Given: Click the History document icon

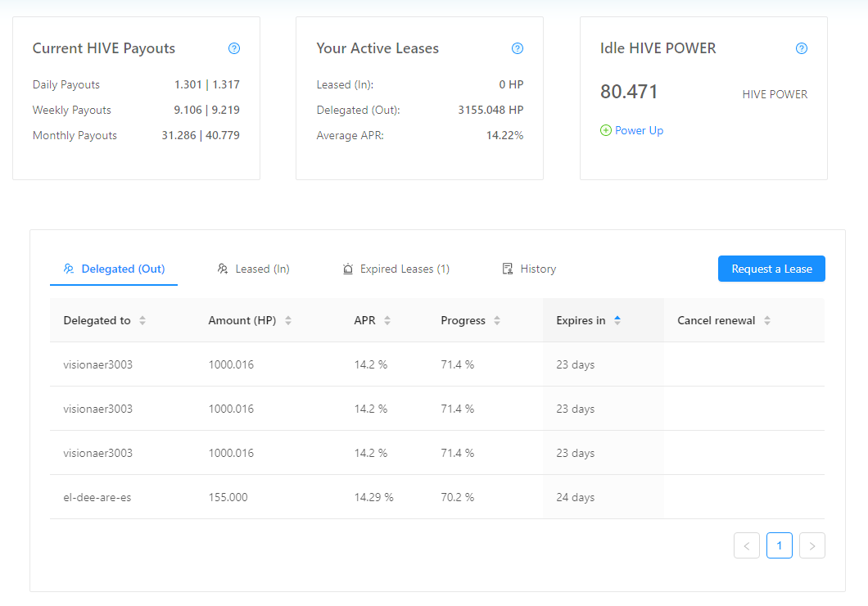Looking at the screenshot, I should coord(507,269).
